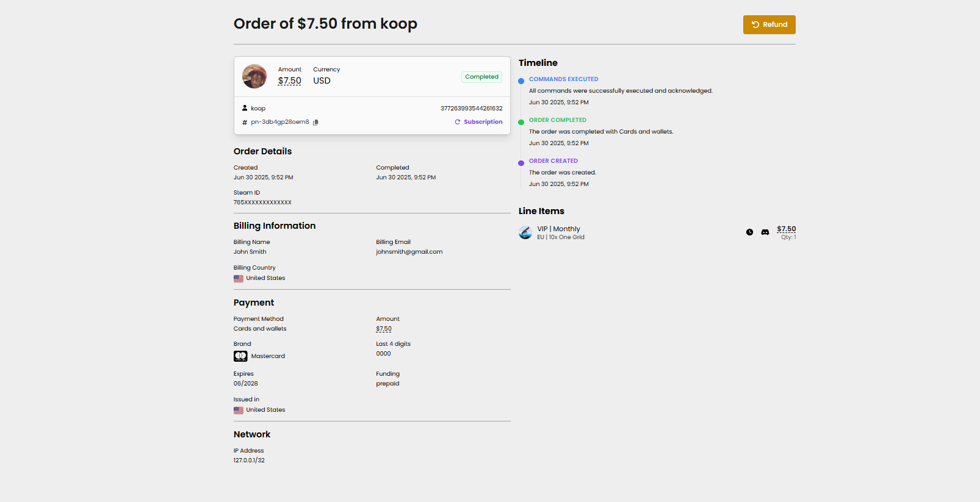Click the purple Order Created timeline dot
This screenshot has height=502, width=980.
coord(521,163)
